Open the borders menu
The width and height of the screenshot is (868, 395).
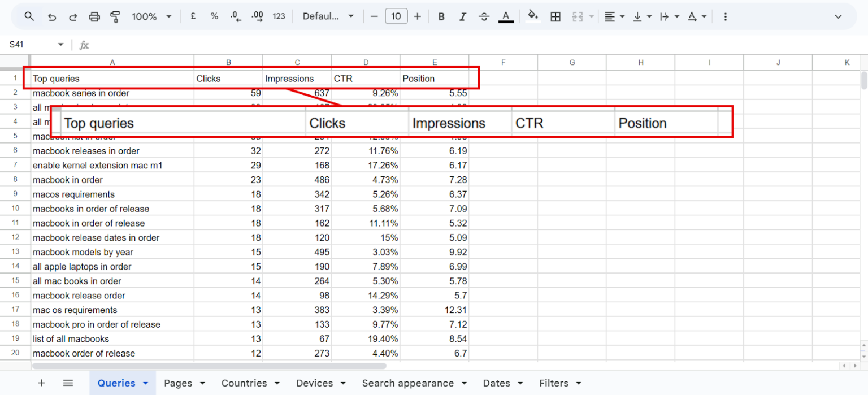tap(555, 16)
